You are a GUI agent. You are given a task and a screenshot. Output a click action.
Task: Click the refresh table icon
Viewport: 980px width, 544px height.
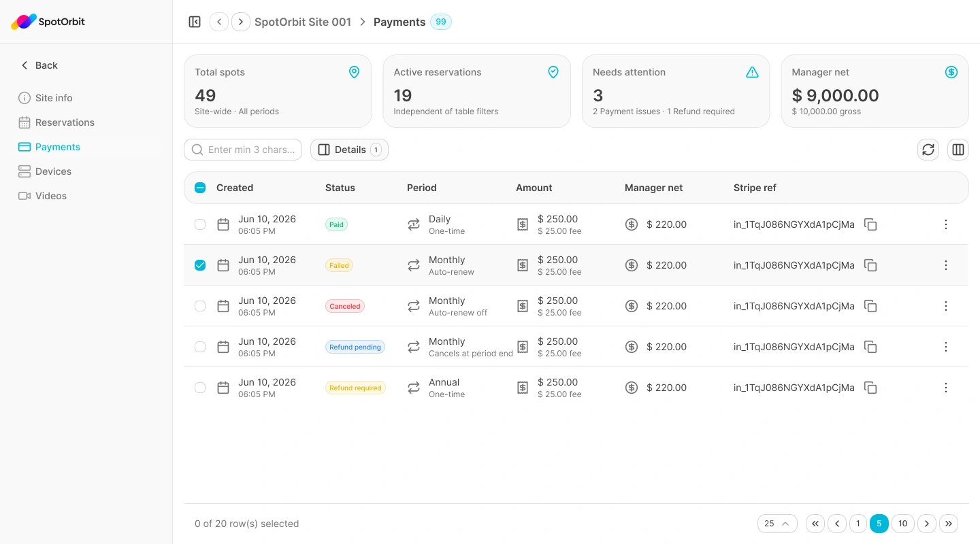(928, 150)
